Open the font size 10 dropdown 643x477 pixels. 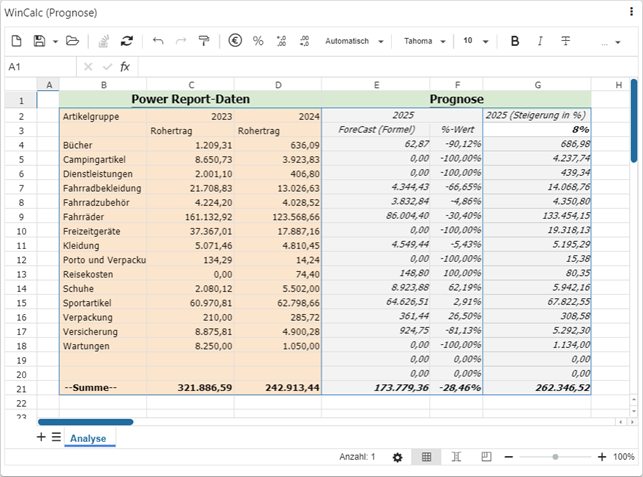474,41
